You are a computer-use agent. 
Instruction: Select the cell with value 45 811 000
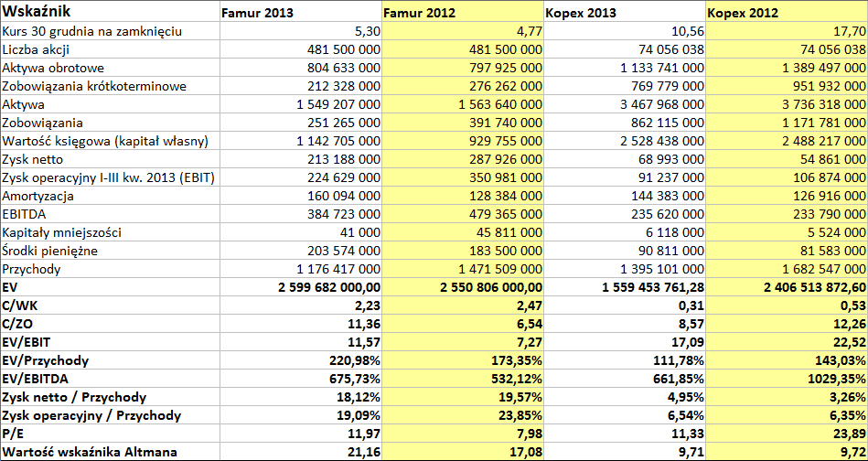click(x=463, y=232)
